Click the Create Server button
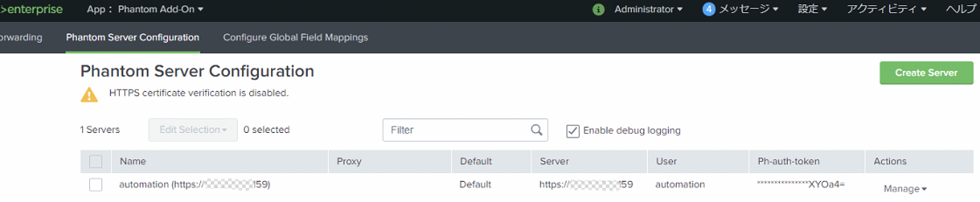 (926, 73)
